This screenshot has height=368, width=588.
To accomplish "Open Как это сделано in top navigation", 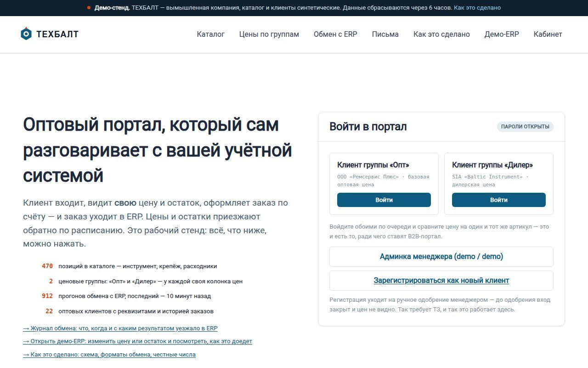I will (441, 34).
